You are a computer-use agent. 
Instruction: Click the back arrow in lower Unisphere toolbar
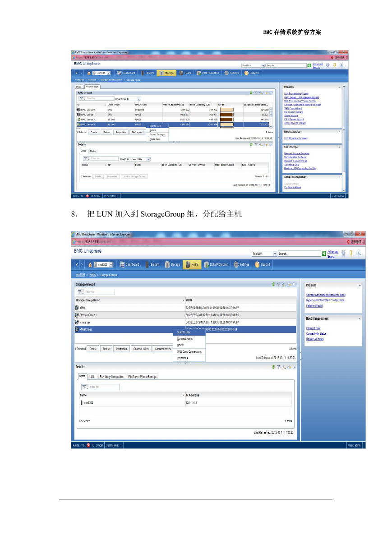[77, 264]
